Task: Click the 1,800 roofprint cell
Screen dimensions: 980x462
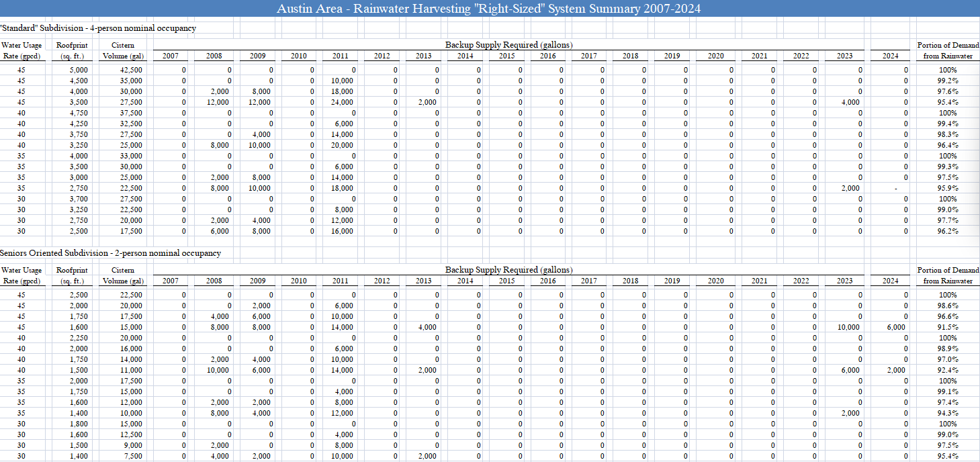Action: (78, 424)
